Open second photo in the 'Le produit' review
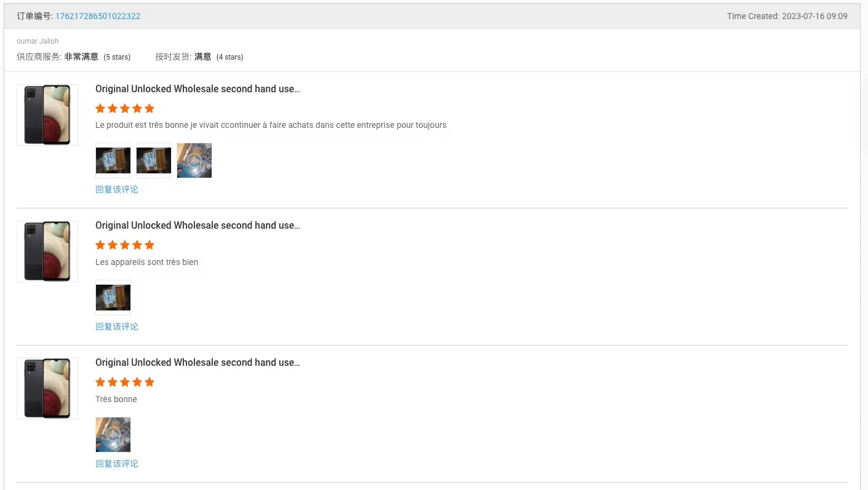Image resolution: width=868 pixels, height=490 pixels. [154, 160]
